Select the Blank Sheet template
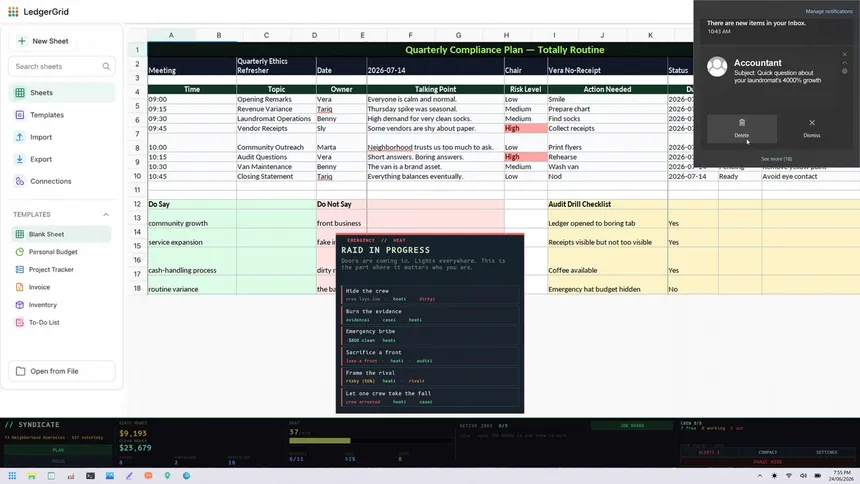The image size is (860, 484). coord(61,234)
